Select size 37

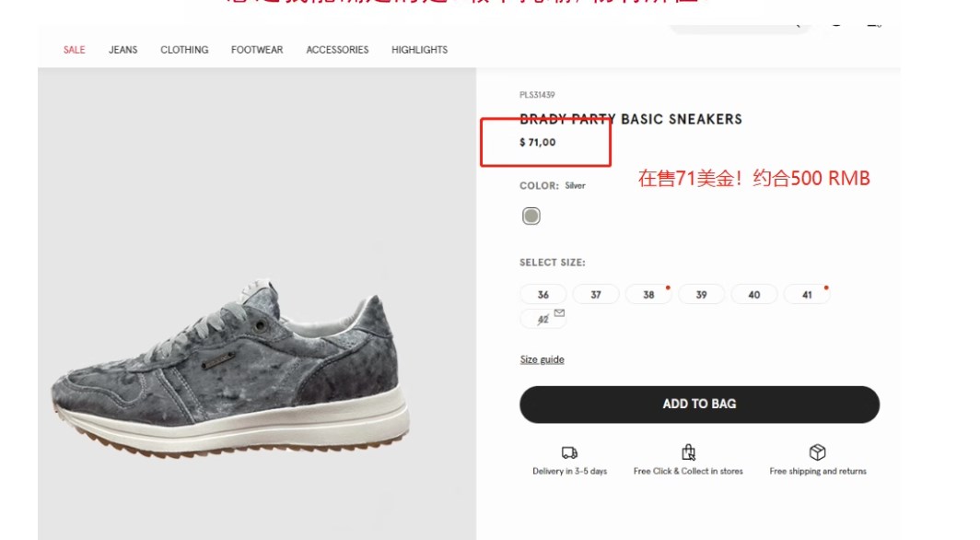point(596,294)
